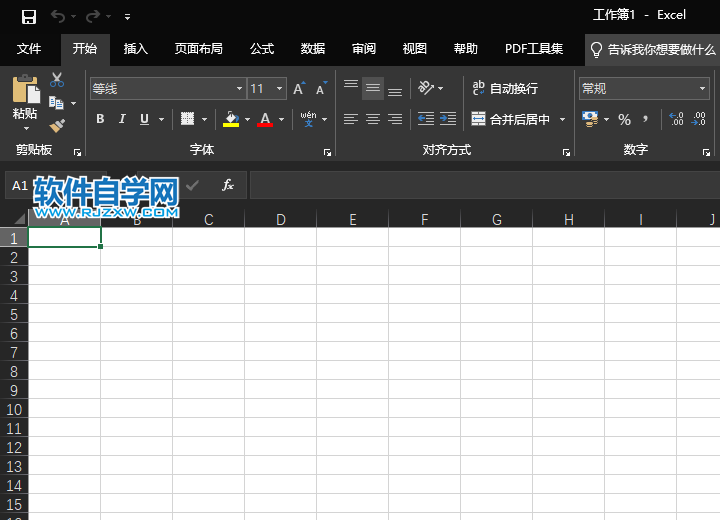Click the Insert Function fx icon

click(x=227, y=185)
